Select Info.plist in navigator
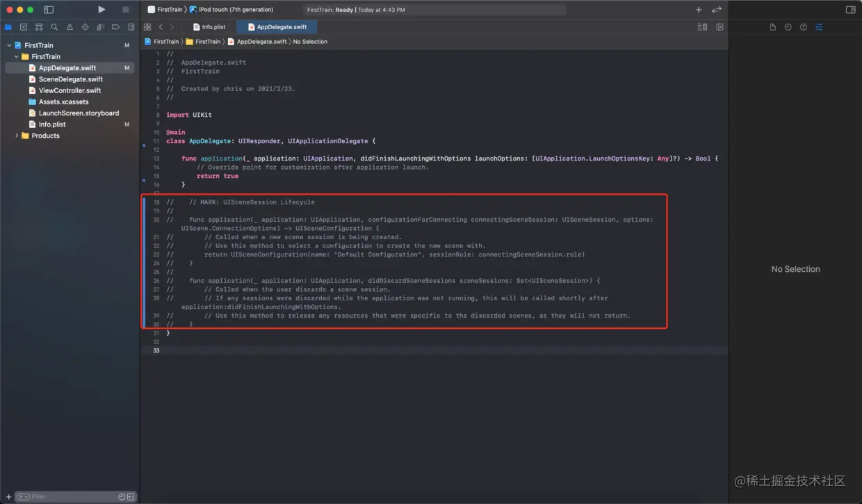This screenshot has height=504, width=862. pos(70,124)
